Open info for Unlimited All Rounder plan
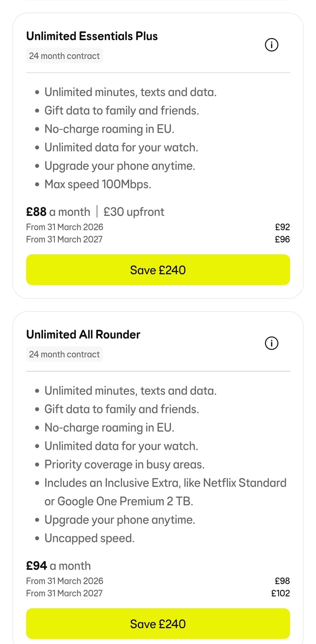This screenshot has width=316, height=644. 271,343
